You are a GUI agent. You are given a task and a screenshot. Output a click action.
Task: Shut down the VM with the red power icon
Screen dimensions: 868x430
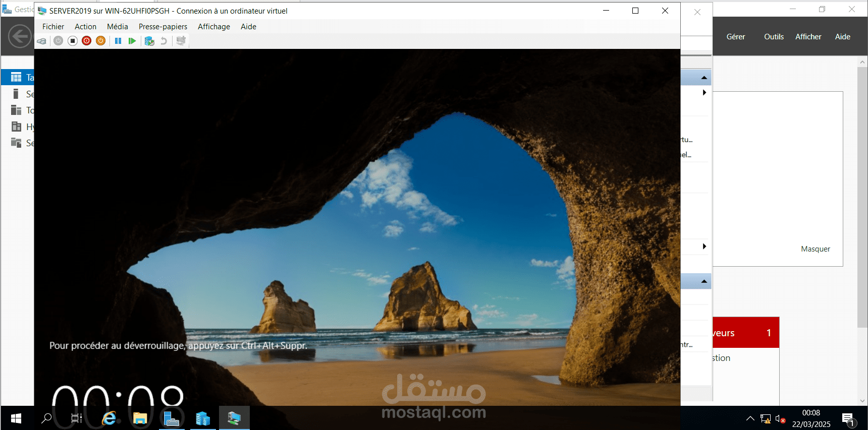[87, 41]
